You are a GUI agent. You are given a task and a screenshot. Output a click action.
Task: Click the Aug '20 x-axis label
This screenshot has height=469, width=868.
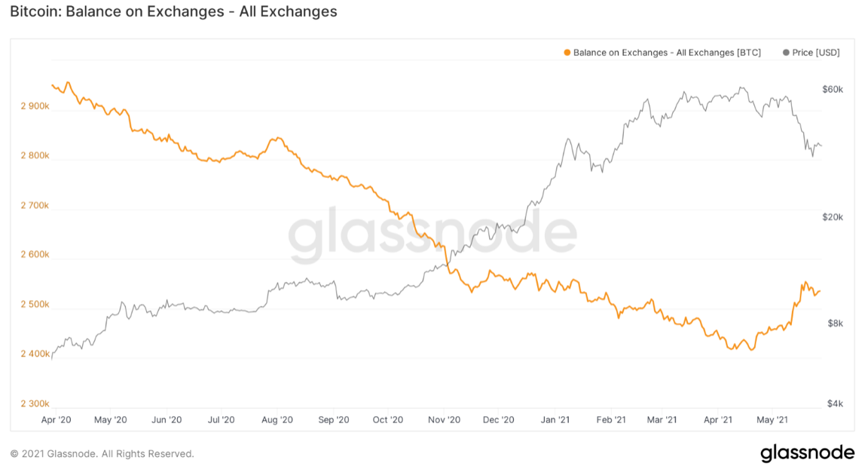(x=277, y=420)
